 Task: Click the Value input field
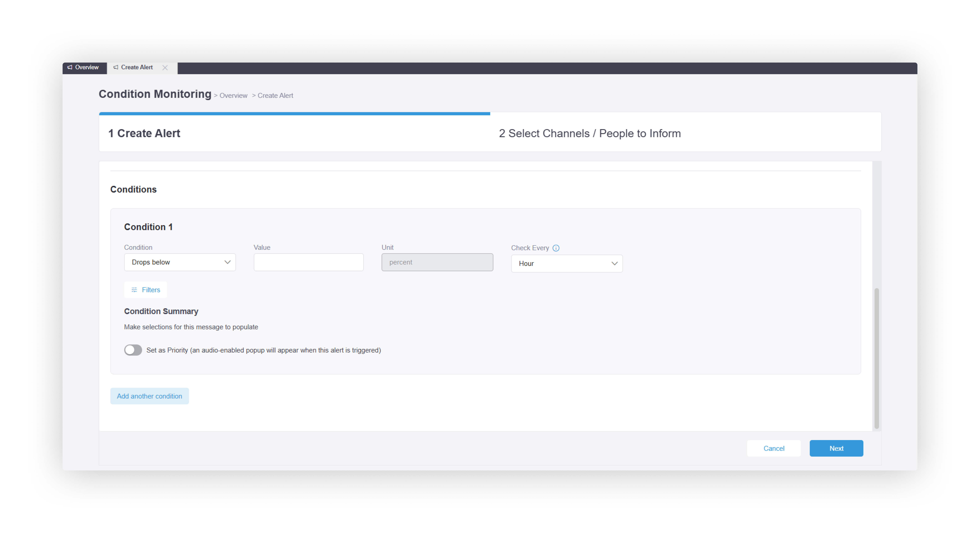coord(309,262)
